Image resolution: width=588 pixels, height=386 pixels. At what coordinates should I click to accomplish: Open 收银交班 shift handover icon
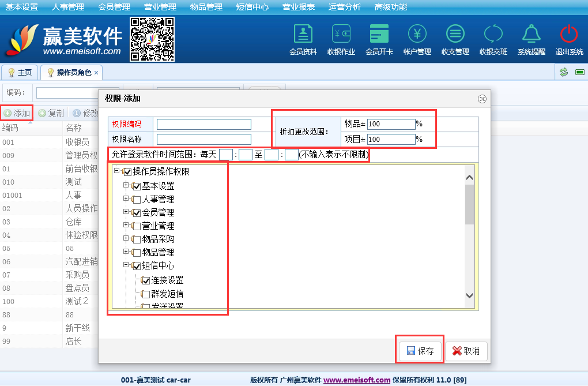pos(493,35)
